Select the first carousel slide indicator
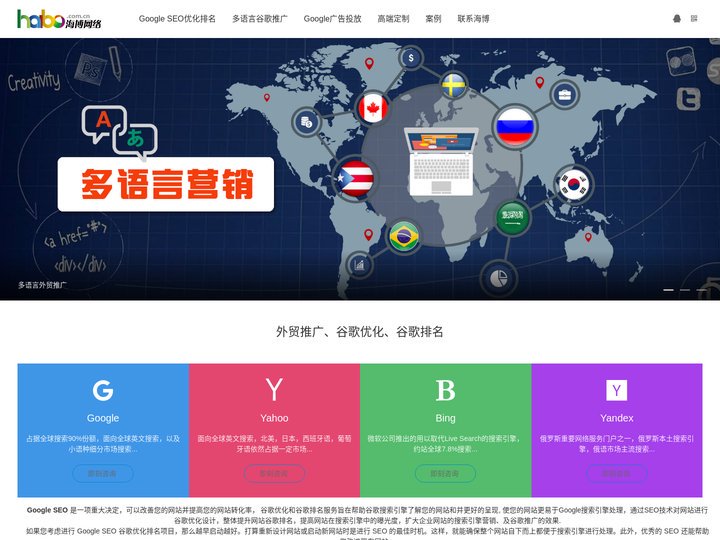720x540 pixels. 669,290
